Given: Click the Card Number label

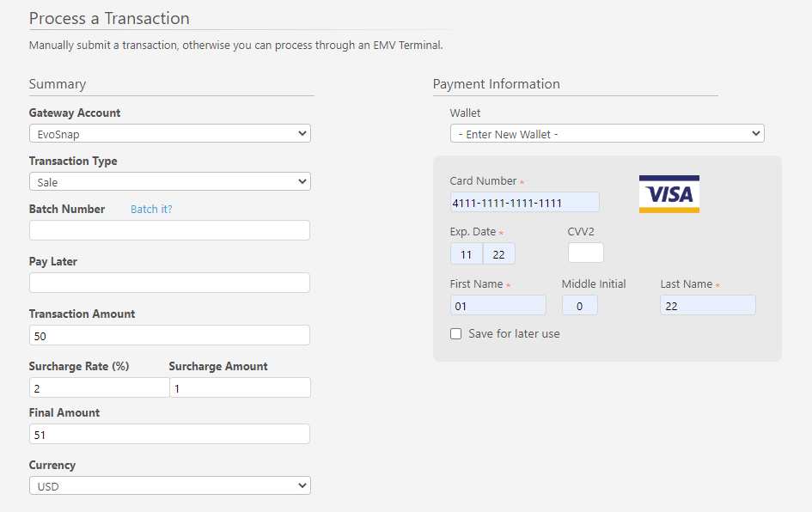Looking at the screenshot, I should point(483,181).
